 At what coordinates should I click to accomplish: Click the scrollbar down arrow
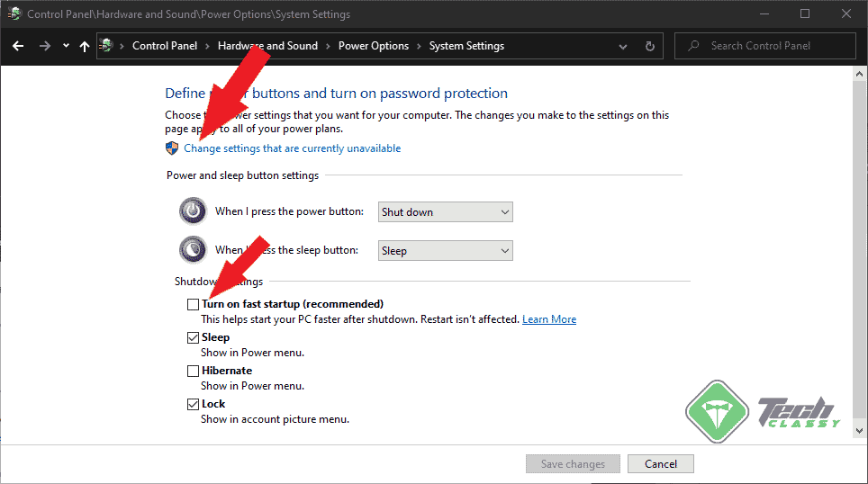(859, 430)
